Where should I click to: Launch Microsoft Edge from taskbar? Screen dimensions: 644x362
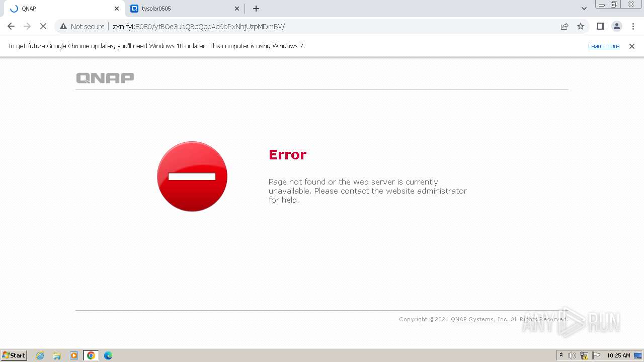point(108,355)
